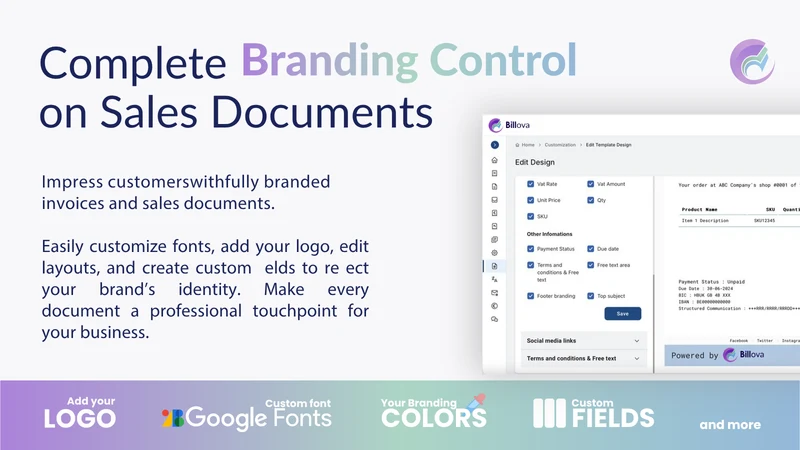
Task: Click the 'Edit Design' page heading
Action: click(535, 162)
